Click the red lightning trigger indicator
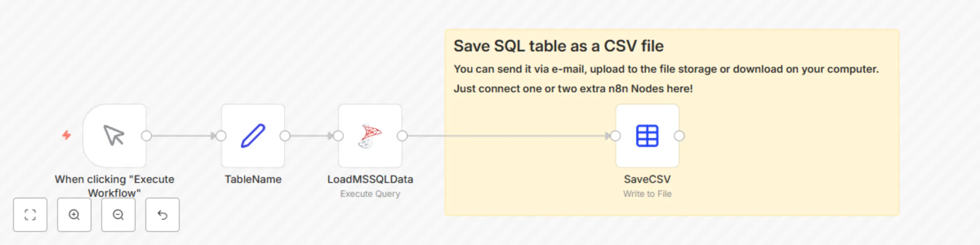 pos(66,135)
